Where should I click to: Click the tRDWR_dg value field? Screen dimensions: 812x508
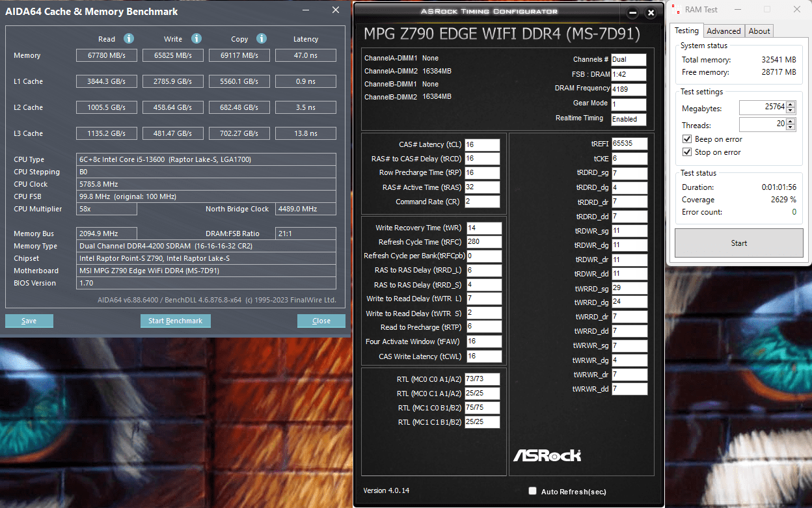pos(629,245)
